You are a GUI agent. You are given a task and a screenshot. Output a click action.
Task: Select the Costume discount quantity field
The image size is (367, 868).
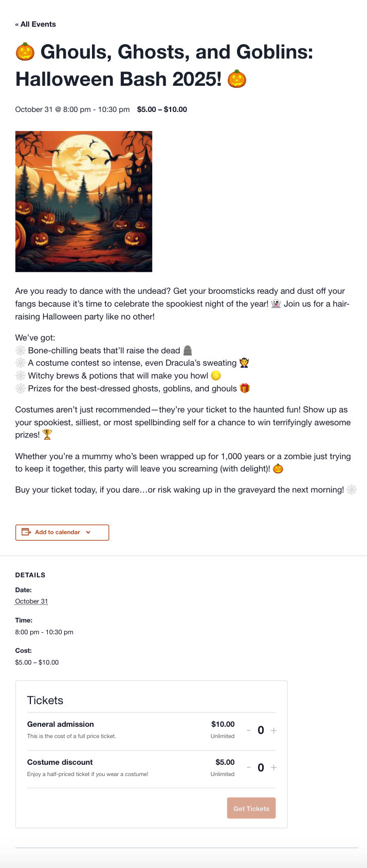[x=261, y=768]
